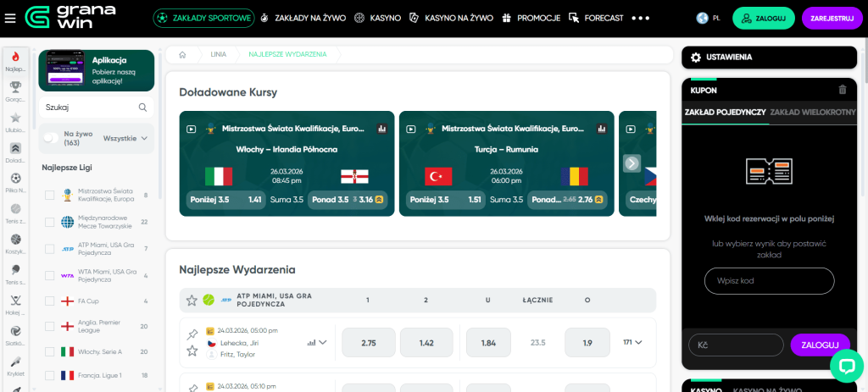Select Poniżej 3.5 odds 1.41
The width and height of the screenshot is (868, 392).
pyautogui.click(x=225, y=200)
